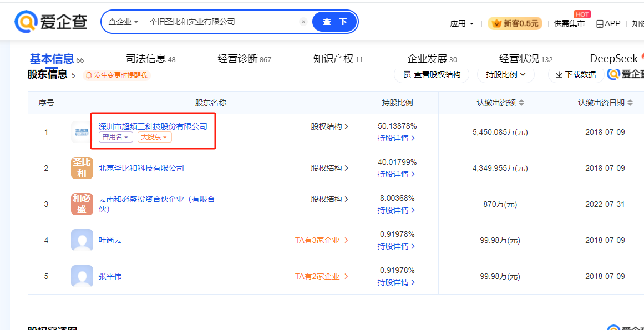Open the APP download icon link

tap(608, 23)
